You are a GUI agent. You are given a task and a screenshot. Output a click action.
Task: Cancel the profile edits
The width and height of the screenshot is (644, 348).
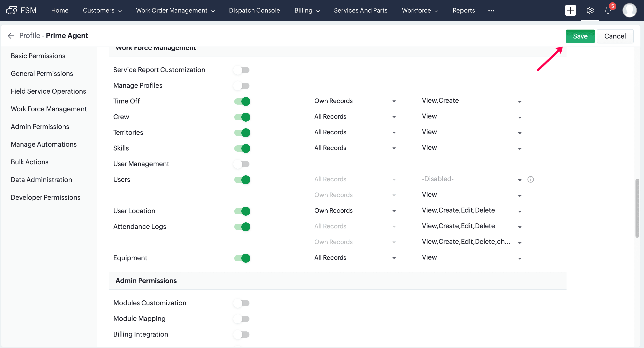click(x=615, y=36)
